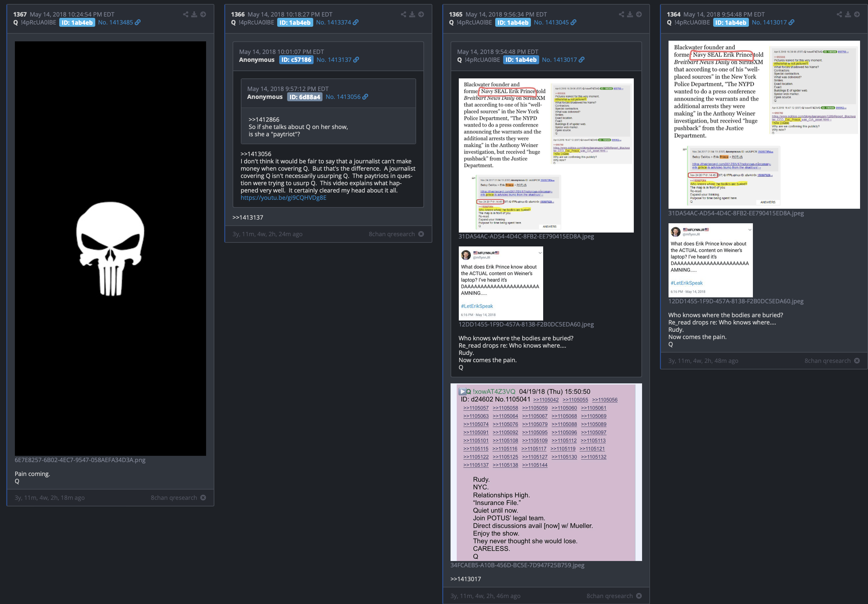Click filename 12DD1455-1F9D-457A-8138-F2B0DC5EDA60.jpeg in post 1365
Screen dimensions: 868x604
(526, 324)
